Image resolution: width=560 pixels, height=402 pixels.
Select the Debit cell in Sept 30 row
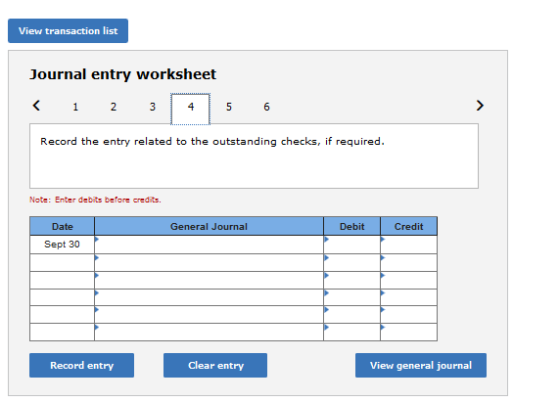[352, 245]
